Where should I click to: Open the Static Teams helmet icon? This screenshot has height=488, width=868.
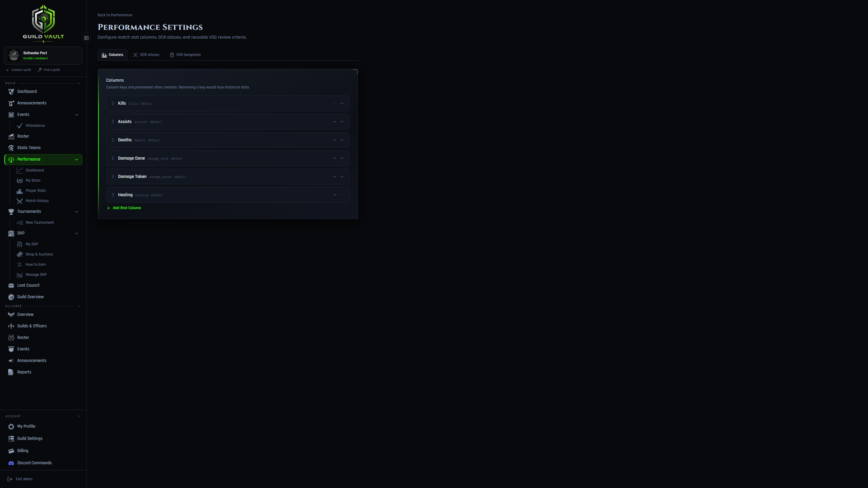point(11,148)
